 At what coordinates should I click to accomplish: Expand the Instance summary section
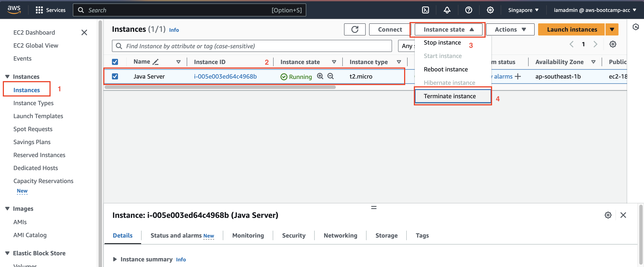(115, 259)
